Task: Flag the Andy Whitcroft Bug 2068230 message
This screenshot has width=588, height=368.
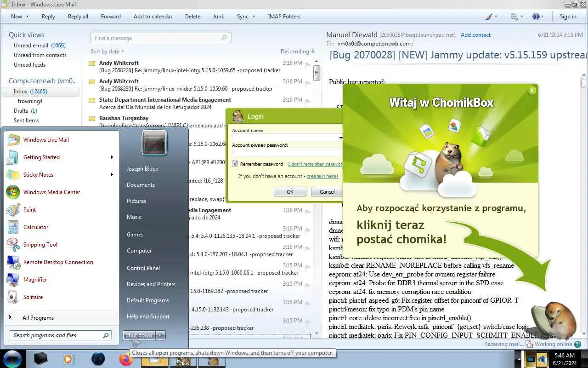Action: point(307,83)
